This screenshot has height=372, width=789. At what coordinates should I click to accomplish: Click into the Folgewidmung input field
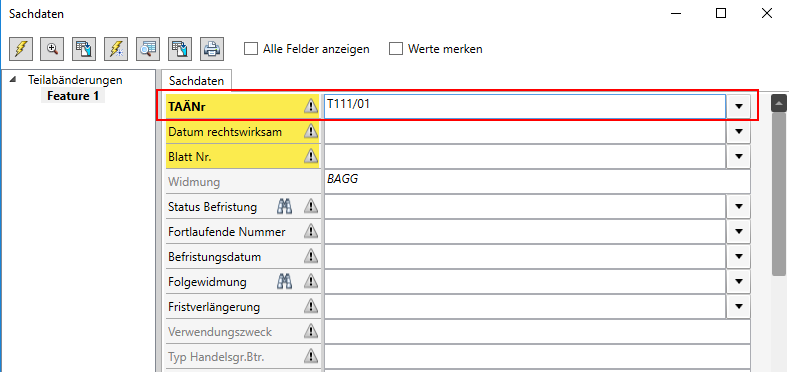[525, 281]
